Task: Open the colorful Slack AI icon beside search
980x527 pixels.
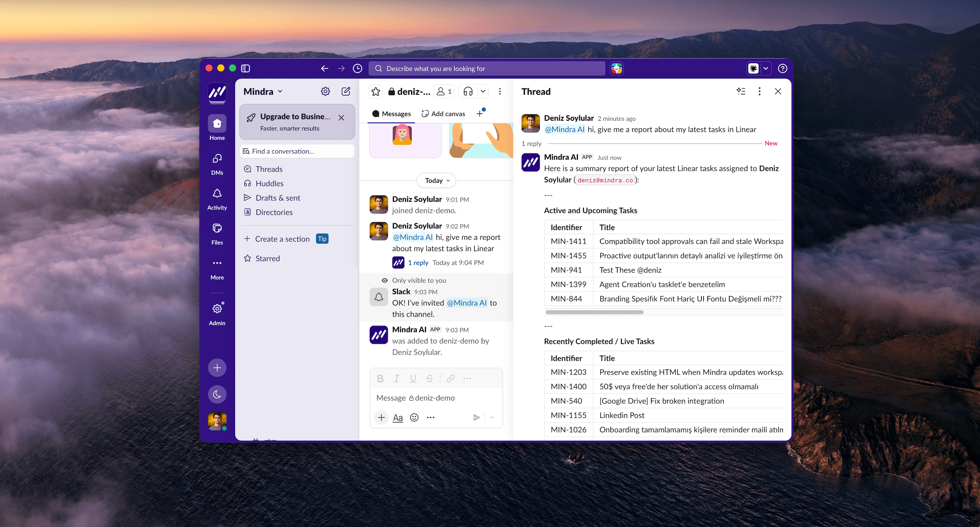Action: [616, 68]
